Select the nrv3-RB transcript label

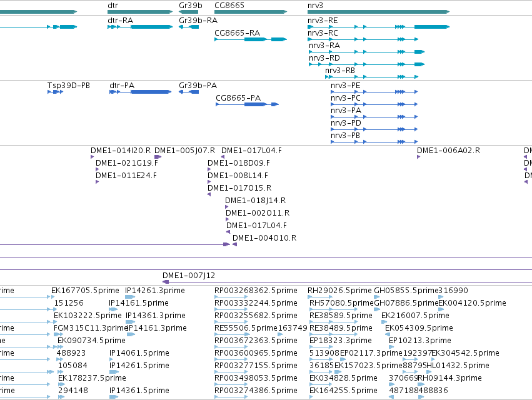[340, 71]
